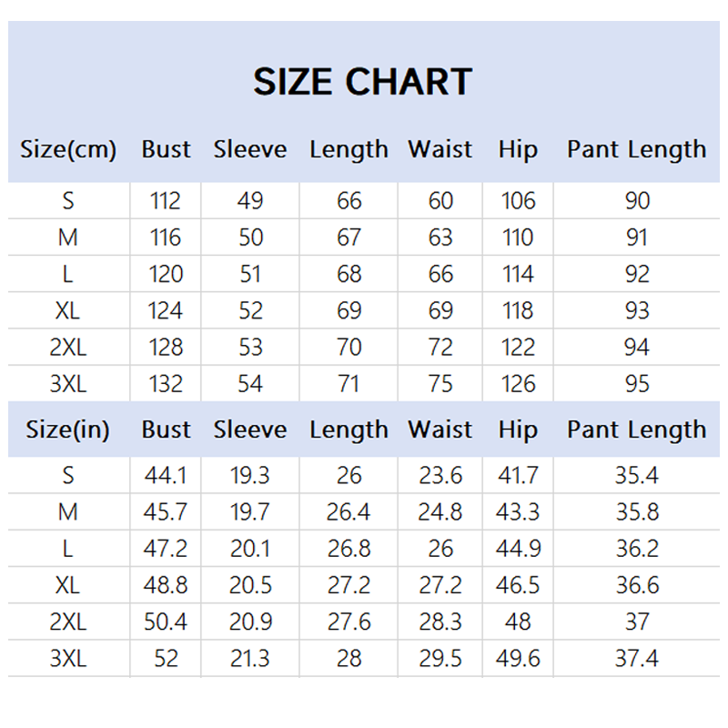The image size is (728, 728).
Task: Click pant length value 36.6 for XL
Action: pos(637,586)
